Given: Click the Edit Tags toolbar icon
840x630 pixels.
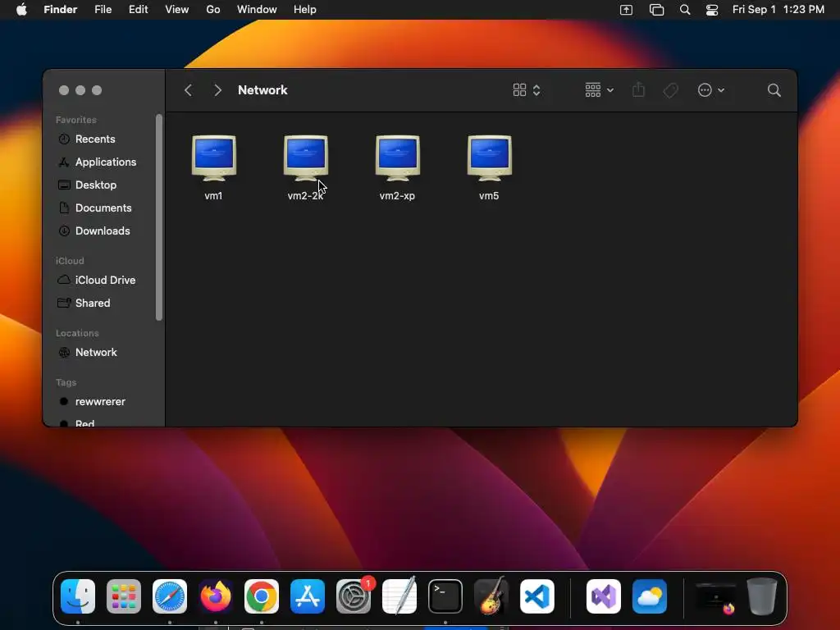Looking at the screenshot, I should (x=671, y=90).
